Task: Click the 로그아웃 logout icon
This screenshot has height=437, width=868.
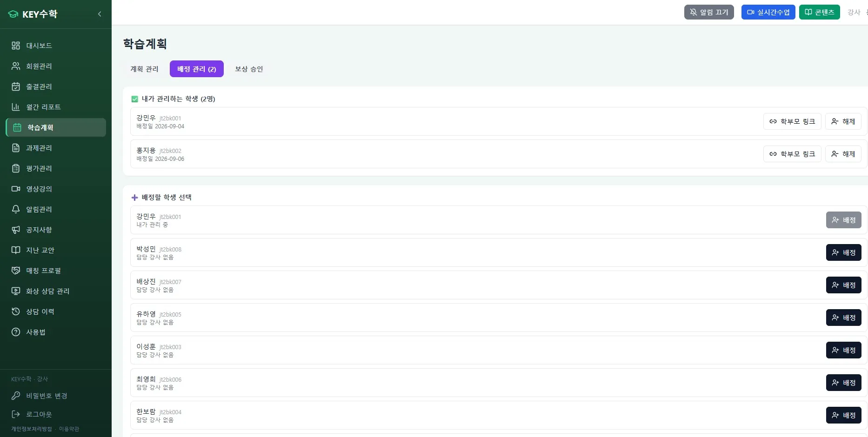Action: pos(16,414)
